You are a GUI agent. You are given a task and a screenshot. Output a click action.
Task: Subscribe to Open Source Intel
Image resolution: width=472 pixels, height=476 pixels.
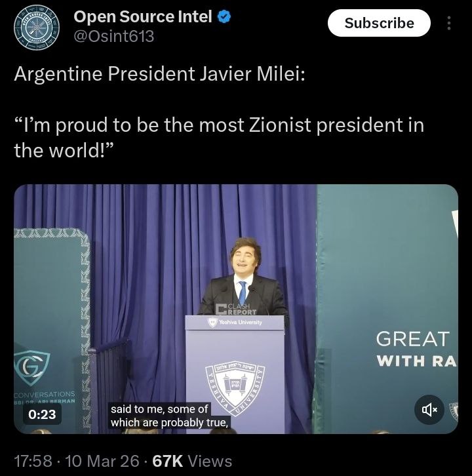[379, 23]
